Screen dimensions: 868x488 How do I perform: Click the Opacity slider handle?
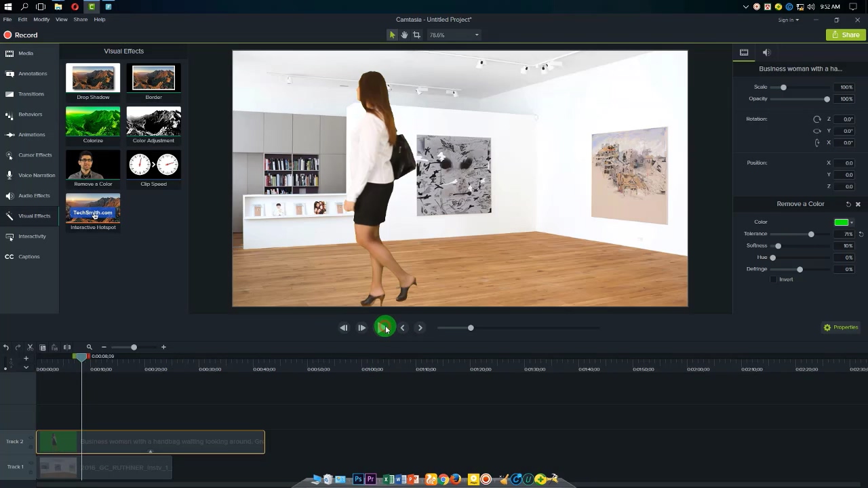click(827, 100)
